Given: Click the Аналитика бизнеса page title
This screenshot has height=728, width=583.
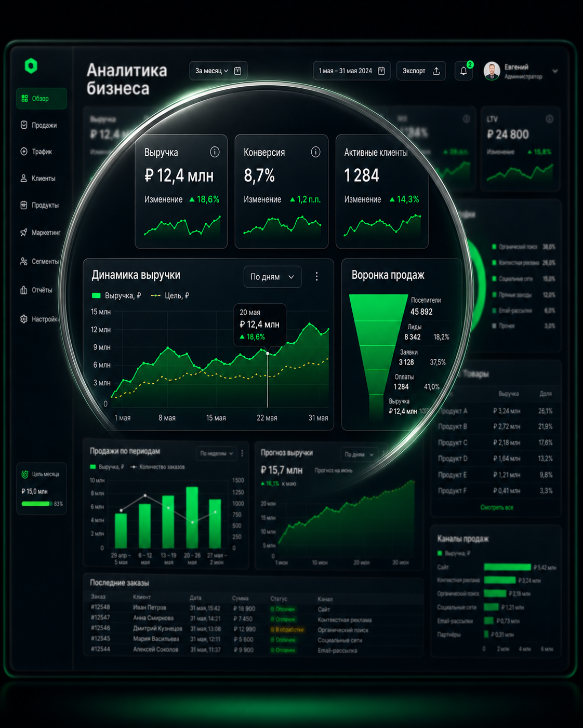Looking at the screenshot, I should (x=127, y=79).
